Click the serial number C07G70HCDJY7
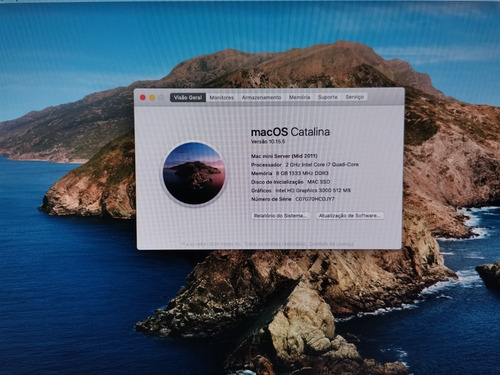Viewport: 500px width, 375px height. [315, 199]
